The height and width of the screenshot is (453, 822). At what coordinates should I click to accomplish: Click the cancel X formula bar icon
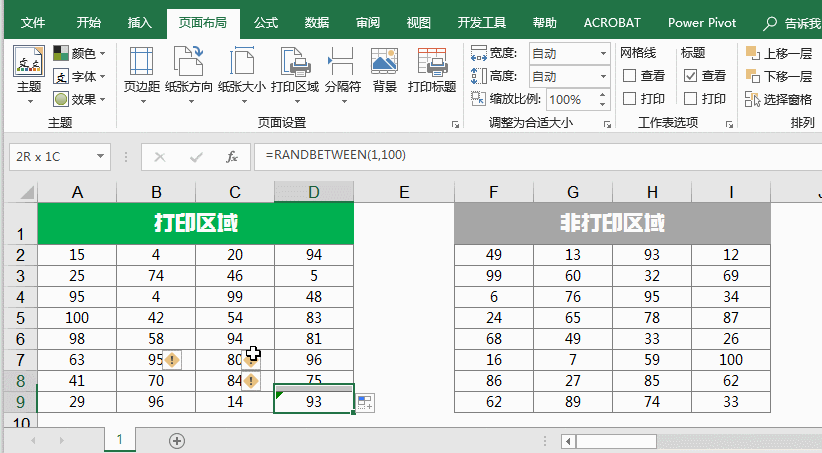point(160,157)
